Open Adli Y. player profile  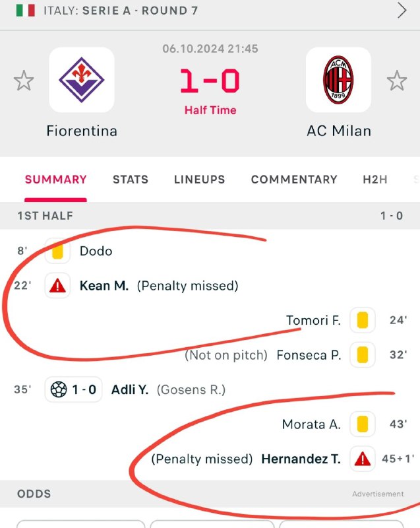(130, 390)
